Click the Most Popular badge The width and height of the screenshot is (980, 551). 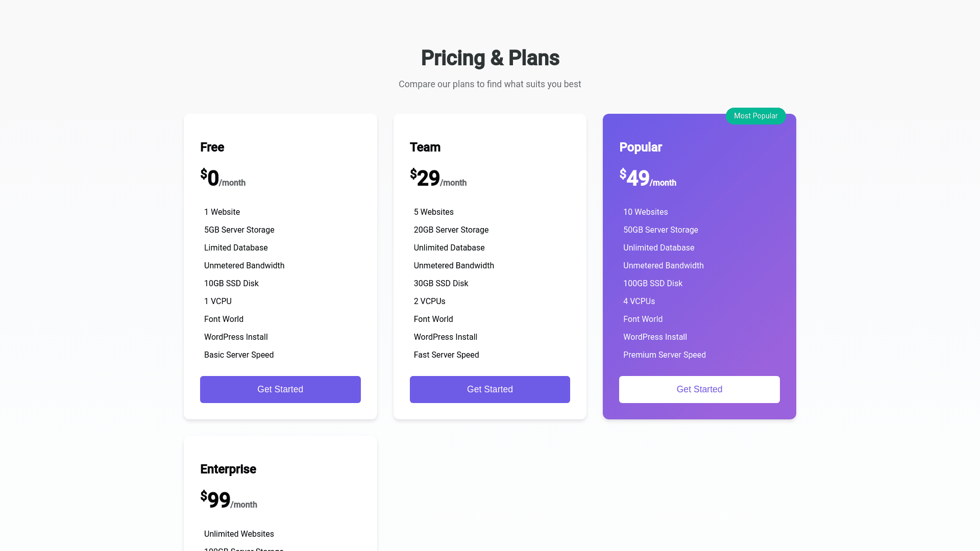coord(755,116)
